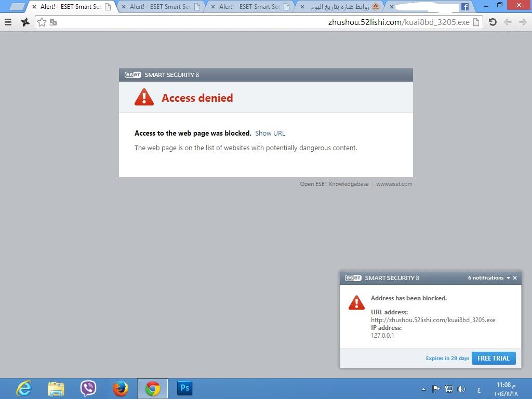Bookmark this page with the star icon

(x=42, y=22)
